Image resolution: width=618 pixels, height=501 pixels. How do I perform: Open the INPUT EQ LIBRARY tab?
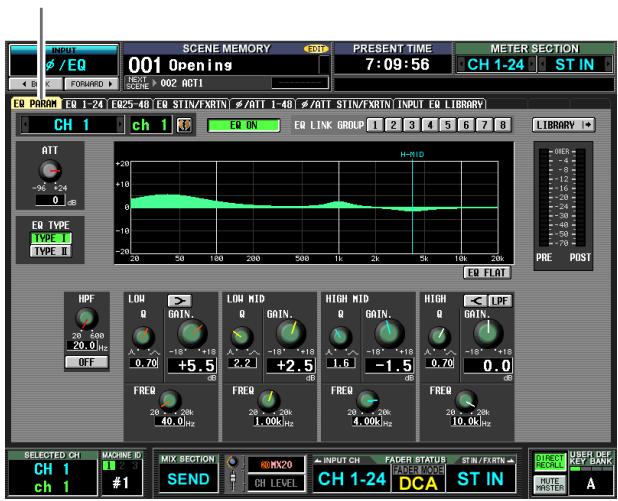pos(440,104)
